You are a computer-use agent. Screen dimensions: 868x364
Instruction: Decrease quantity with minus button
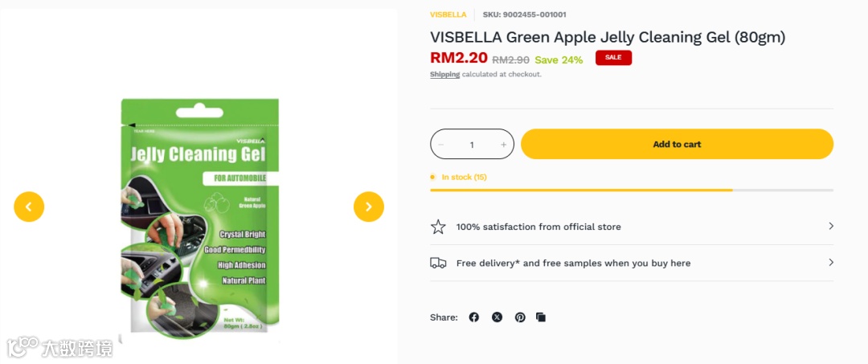tap(441, 145)
